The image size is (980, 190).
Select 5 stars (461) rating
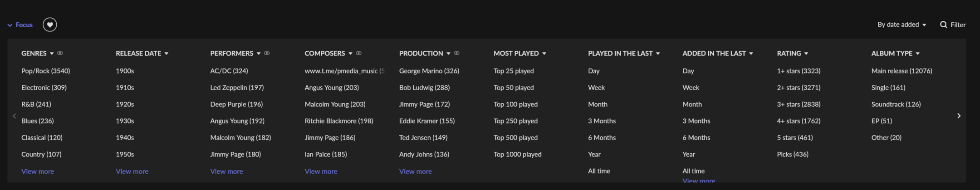coord(794,137)
